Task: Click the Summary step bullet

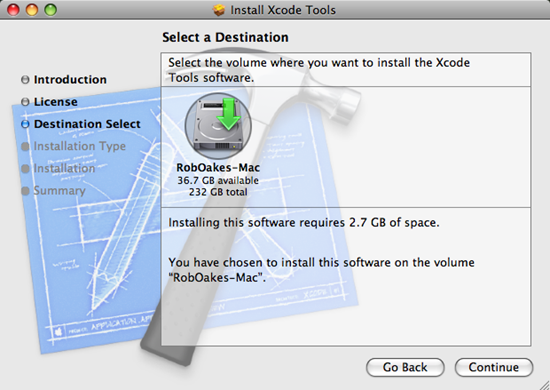Action: point(25,191)
